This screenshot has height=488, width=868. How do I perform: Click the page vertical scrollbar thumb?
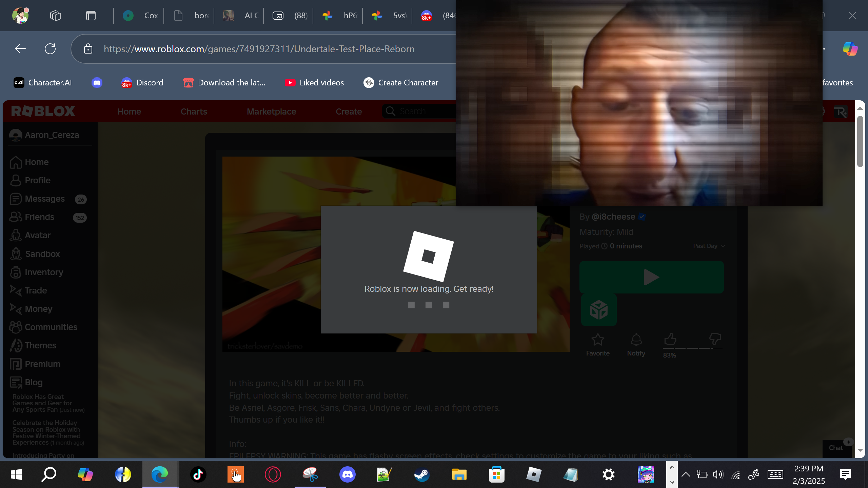860,141
